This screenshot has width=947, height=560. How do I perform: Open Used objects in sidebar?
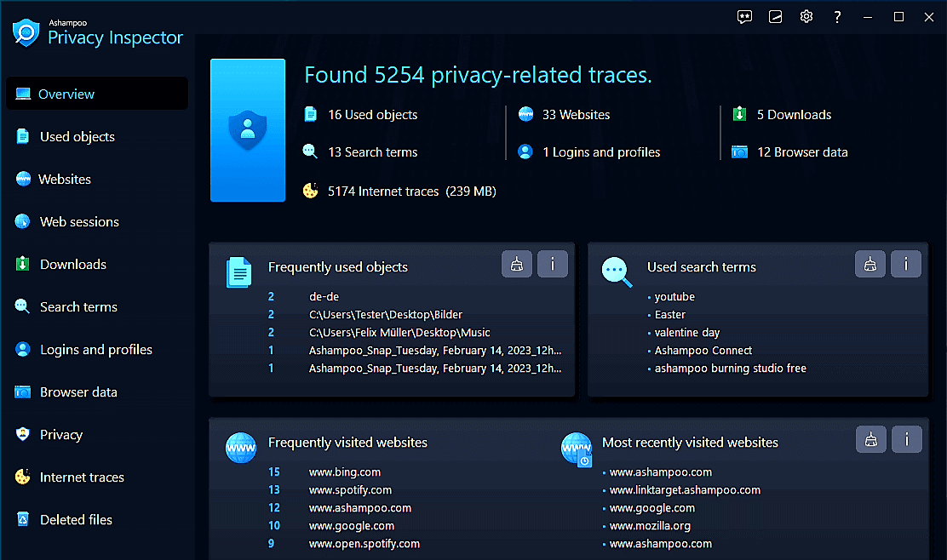click(x=77, y=137)
